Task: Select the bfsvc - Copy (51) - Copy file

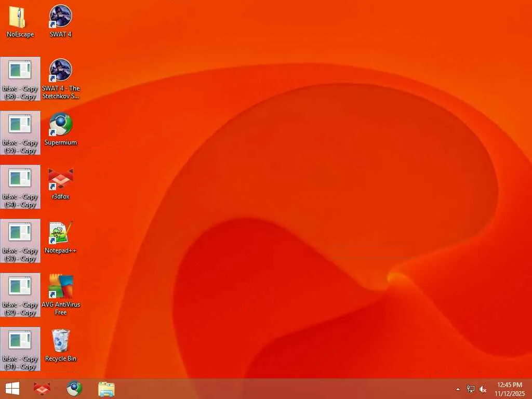Action: (20, 349)
